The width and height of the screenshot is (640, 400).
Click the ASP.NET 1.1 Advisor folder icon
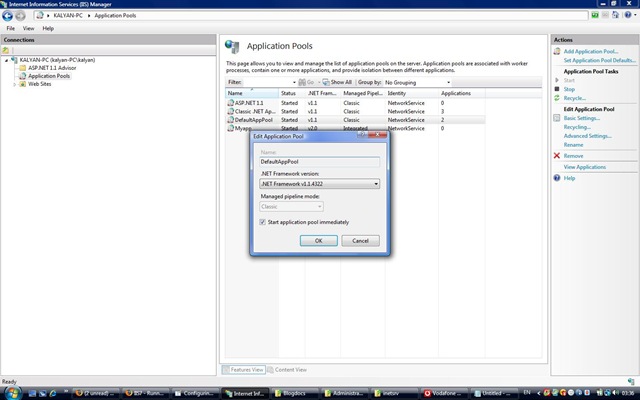(x=23, y=68)
